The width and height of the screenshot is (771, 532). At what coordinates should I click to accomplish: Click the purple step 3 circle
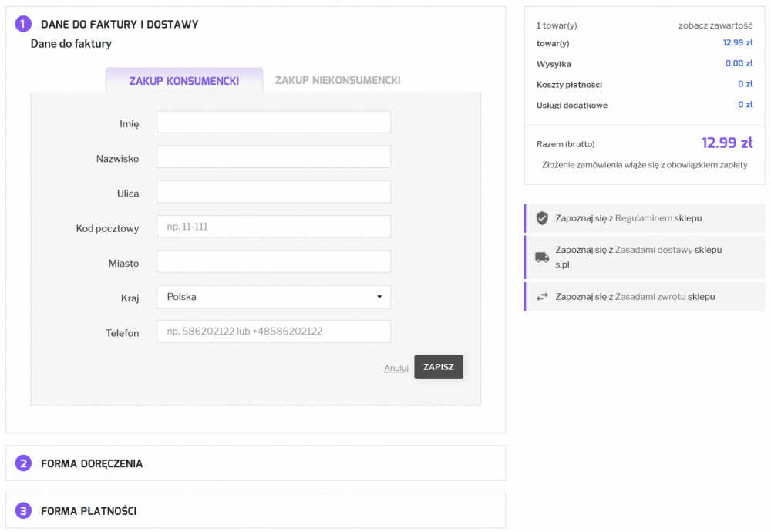tap(24, 510)
